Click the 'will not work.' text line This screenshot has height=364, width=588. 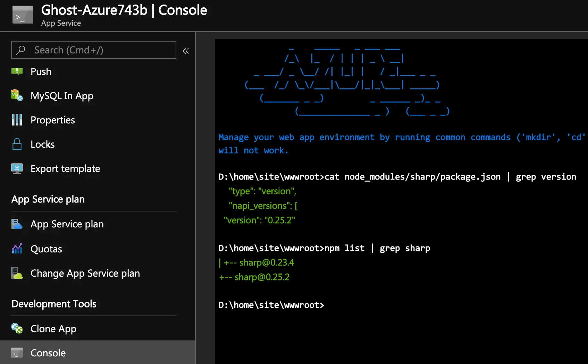click(x=253, y=150)
